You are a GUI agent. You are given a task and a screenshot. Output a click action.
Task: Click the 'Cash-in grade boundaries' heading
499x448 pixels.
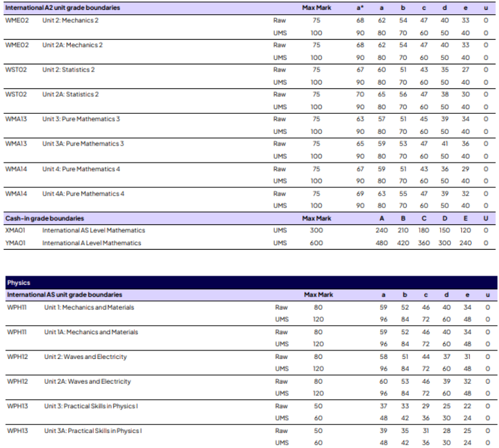44,218
